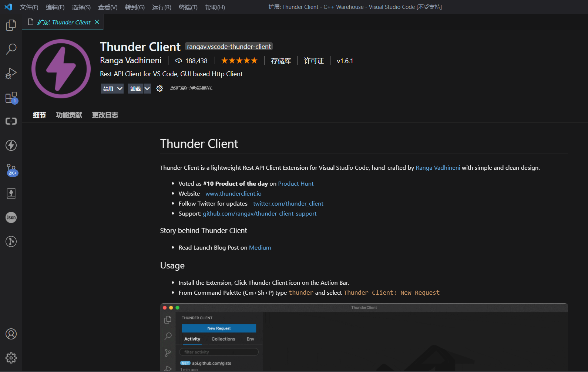This screenshot has width=588, height=372.
Task: Open github.com/rangav/thunder-client-support link
Action: click(259, 213)
